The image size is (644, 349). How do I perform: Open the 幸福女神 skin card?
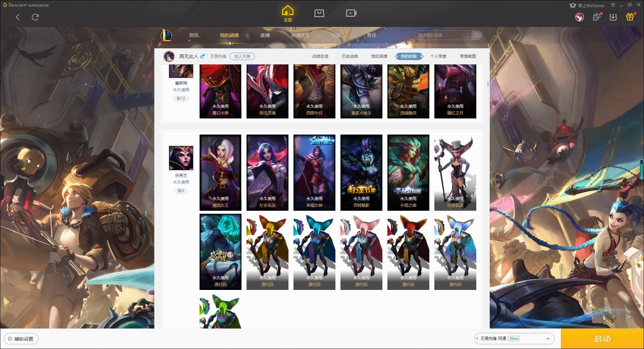[314, 172]
